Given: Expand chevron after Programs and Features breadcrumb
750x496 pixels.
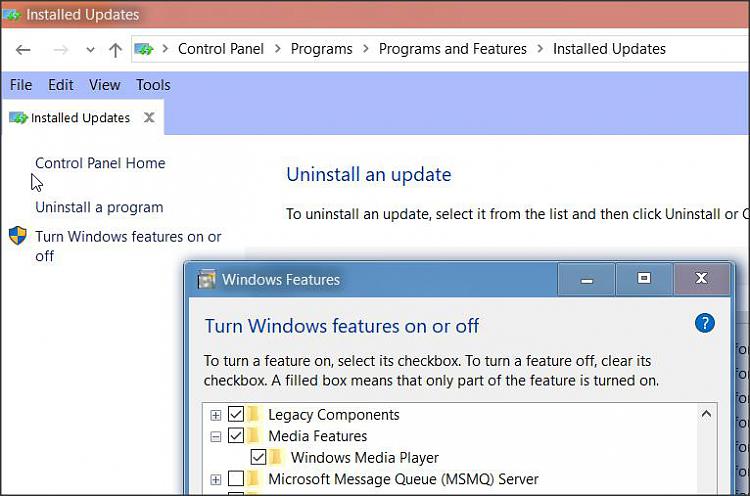Looking at the screenshot, I should 540,49.
